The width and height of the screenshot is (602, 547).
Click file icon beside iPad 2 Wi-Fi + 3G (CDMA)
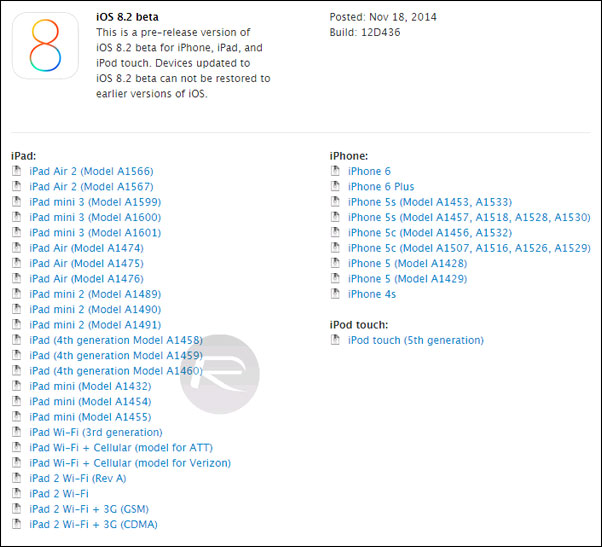(17, 524)
